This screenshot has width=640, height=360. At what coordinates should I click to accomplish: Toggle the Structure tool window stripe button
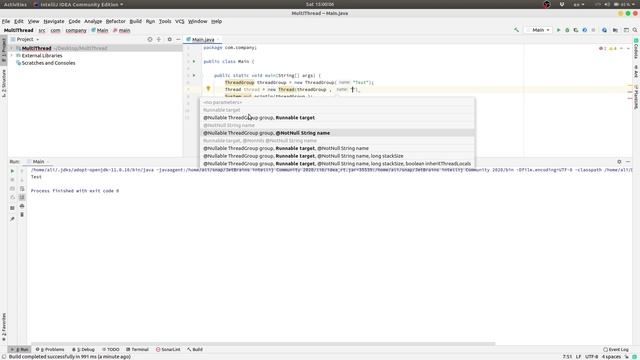[x=4, y=83]
